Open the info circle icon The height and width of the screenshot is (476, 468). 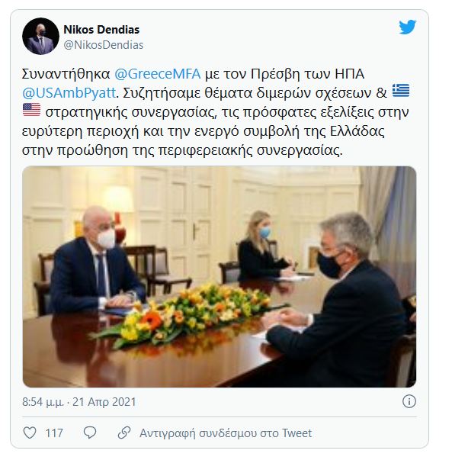pyautogui.click(x=409, y=401)
